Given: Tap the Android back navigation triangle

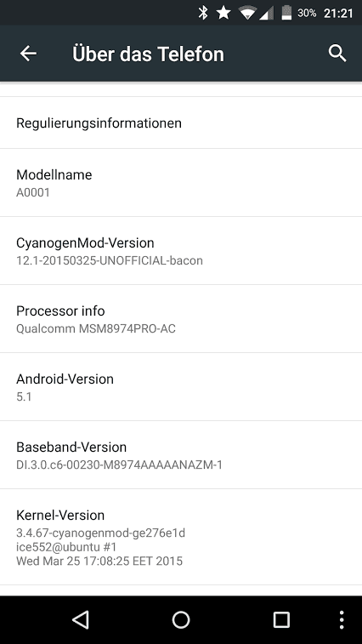Looking at the screenshot, I should [x=81, y=619].
